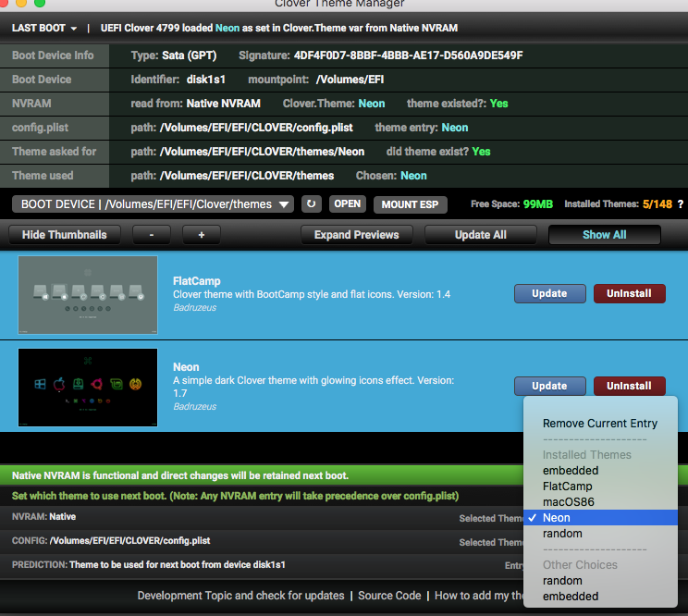688x616 pixels.
Task: Click Badruzeus author under Neon
Action: click(x=195, y=407)
